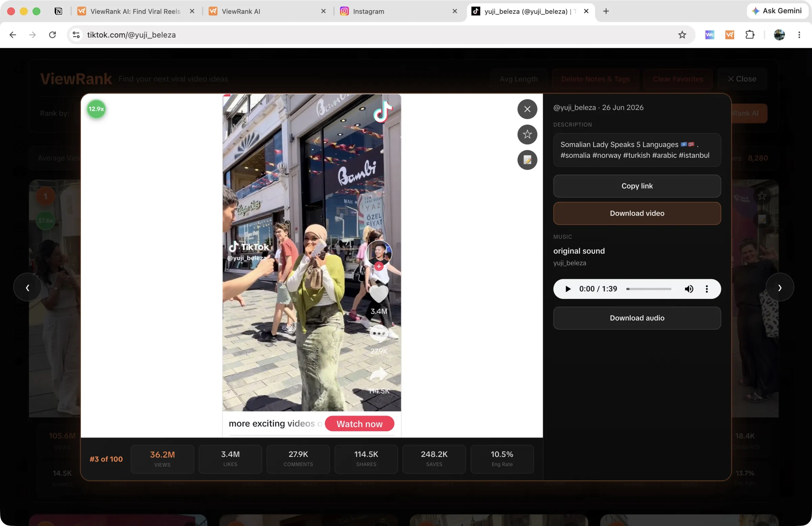
Task: Click the 12.9x multiplier badge
Action: 96,109
